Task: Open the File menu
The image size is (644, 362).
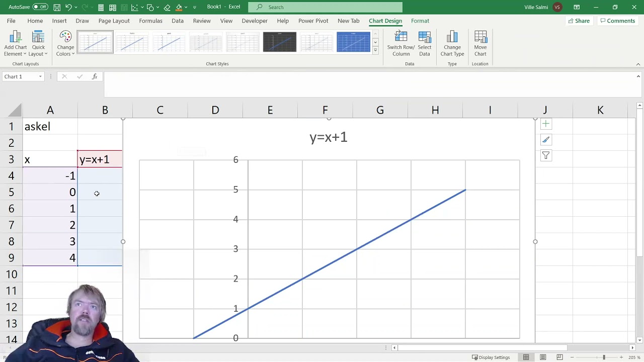Action: pos(11,21)
